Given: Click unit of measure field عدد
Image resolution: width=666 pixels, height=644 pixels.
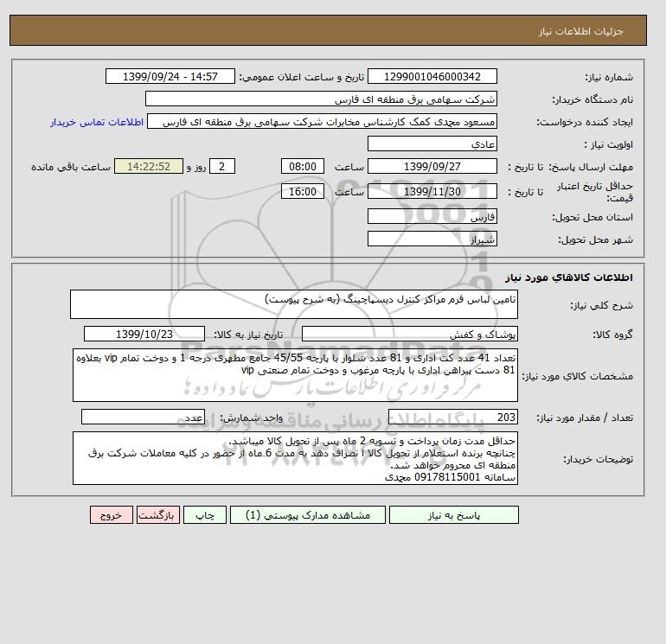Looking at the screenshot, I should point(143,418).
